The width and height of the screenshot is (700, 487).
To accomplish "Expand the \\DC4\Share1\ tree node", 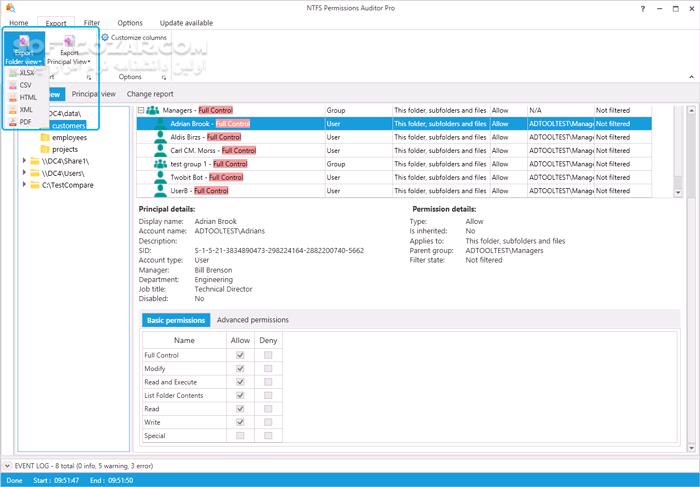I will coord(22,160).
